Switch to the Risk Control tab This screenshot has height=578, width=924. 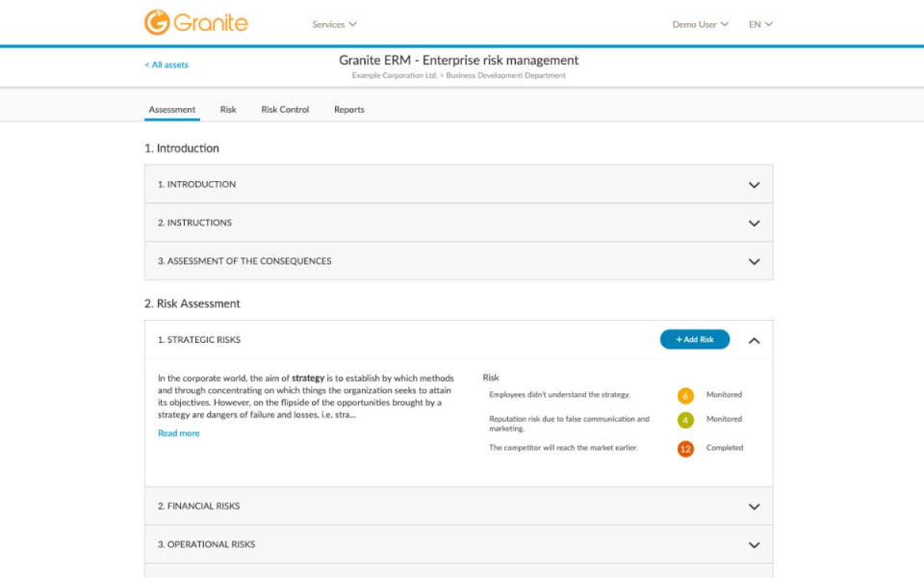(x=285, y=110)
